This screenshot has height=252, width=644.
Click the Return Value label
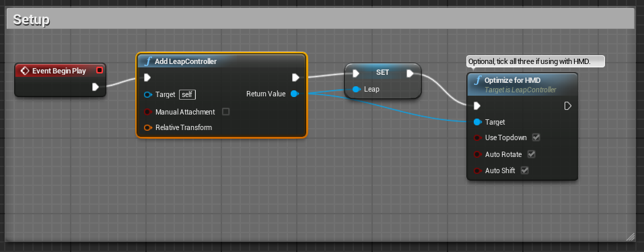(266, 94)
